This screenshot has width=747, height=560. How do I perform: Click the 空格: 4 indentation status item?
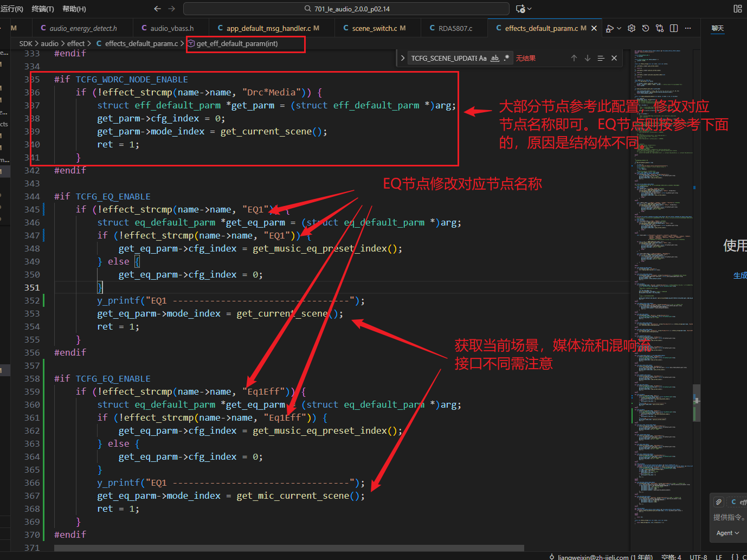pyautogui.click(x=671, y=557)
